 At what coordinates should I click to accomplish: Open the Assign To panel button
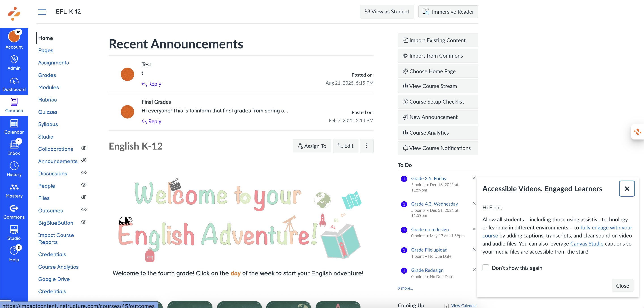coord(312,146)
